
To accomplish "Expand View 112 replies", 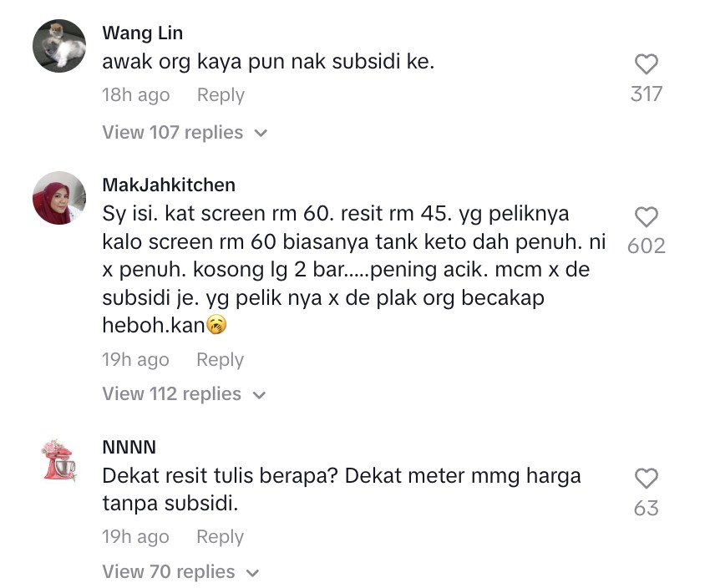I will pos(172,394).
